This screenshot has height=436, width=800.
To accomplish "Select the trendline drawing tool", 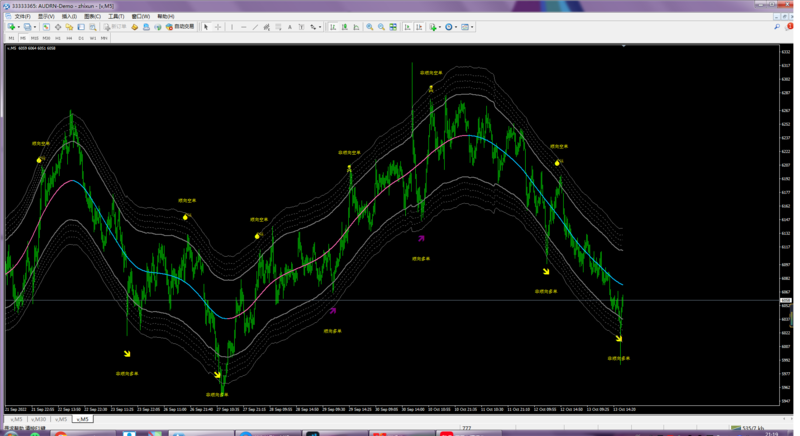I will click(255, 27).
